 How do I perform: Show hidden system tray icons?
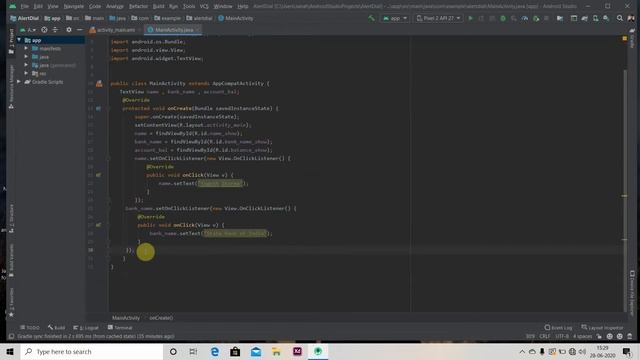pos(522,351)
